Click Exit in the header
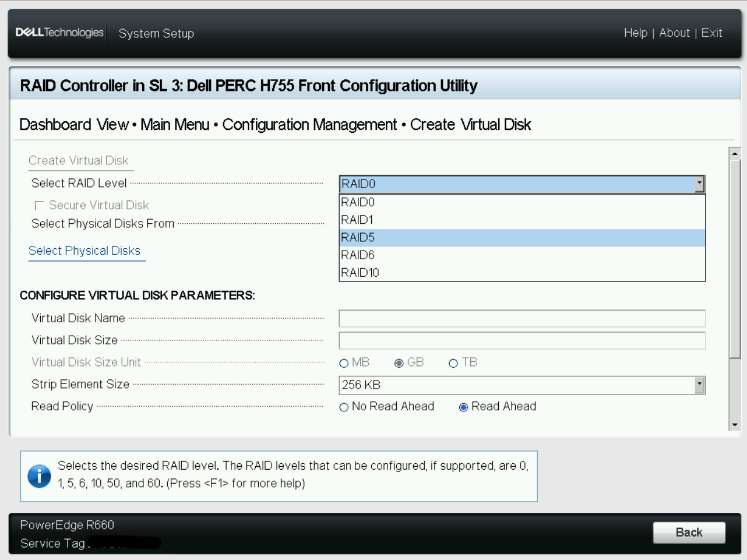The image size is (747, 560). point(711,33)
